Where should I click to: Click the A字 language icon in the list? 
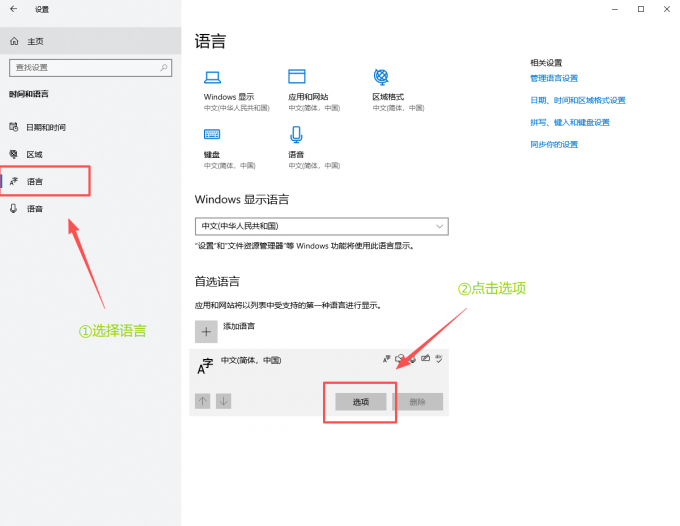tap(205, 366)
